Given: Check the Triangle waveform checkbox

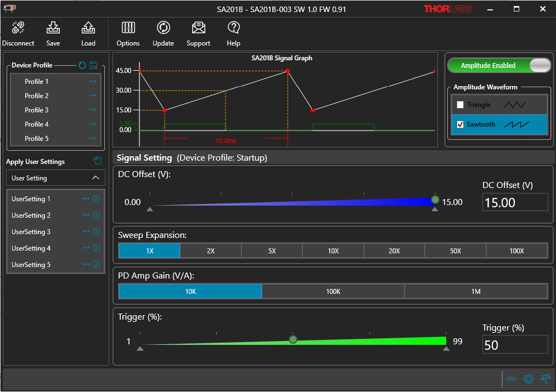Looking at the screenshot, I should [460, 104].
